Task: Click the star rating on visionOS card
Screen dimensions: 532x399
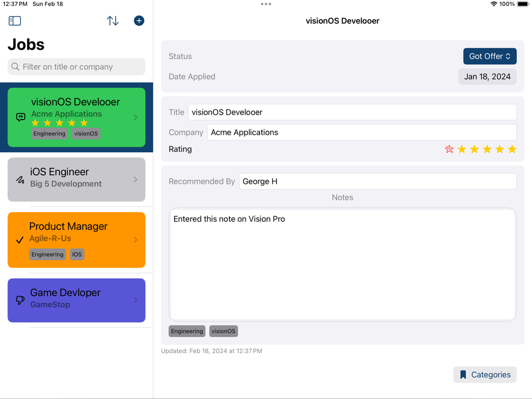Action: point(60,123)
